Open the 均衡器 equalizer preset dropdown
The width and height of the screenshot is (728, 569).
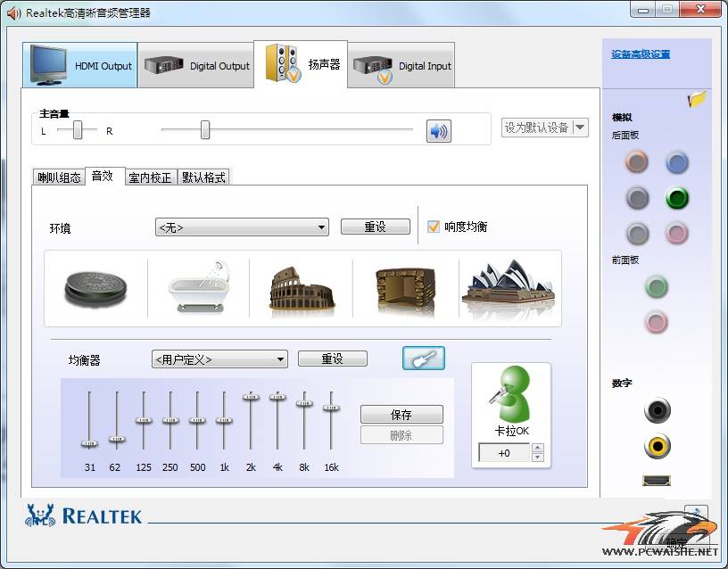219,359
